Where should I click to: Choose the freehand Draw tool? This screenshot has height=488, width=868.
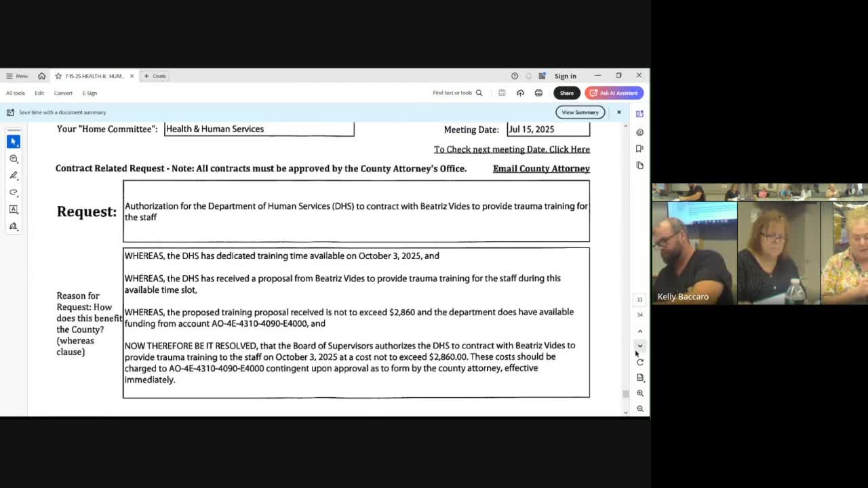tap(14, 192)
